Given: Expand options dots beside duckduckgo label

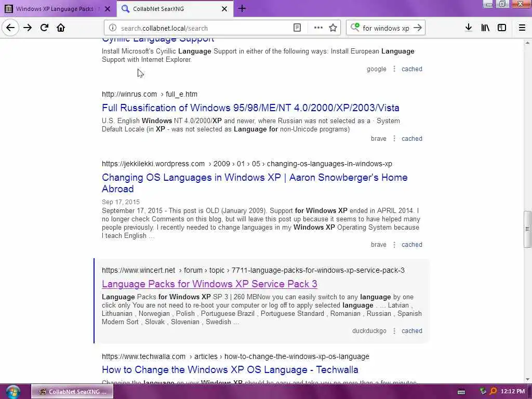Looking at the screenshot, I should coord(394,331).
